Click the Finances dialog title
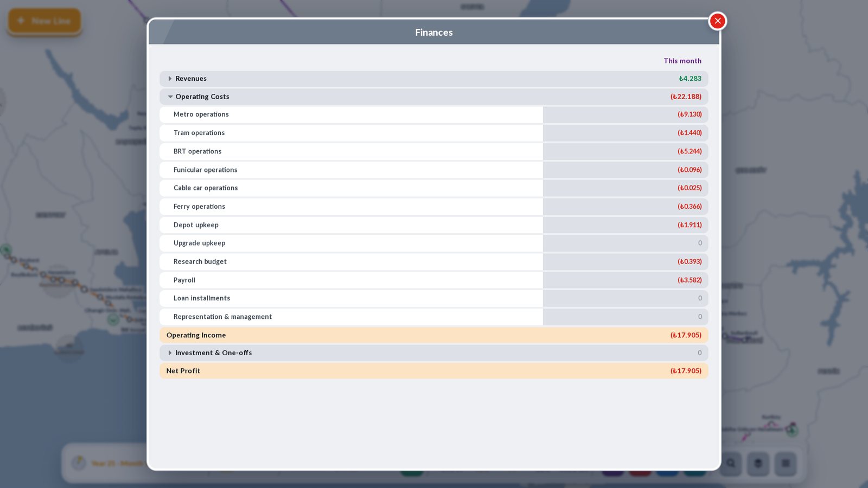The height and width of the screenshot is (488, 868). 434,33
